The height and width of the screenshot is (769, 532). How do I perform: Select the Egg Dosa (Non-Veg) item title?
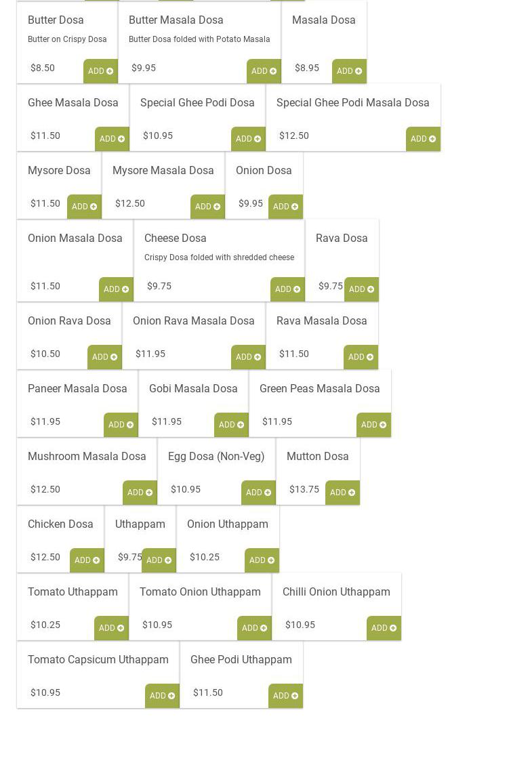pos(216,457)
